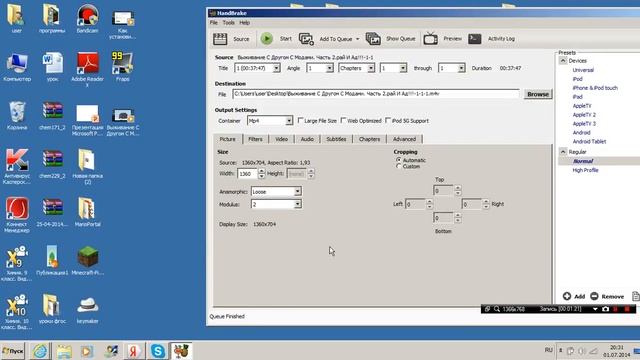Select Custom cropping radio button

tap(398, 167)
